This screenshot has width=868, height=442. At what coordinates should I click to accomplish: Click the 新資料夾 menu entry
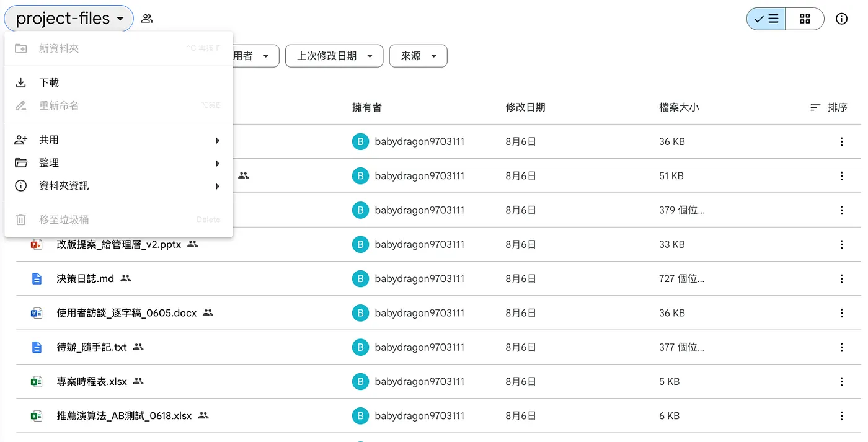tap(118, 48)
